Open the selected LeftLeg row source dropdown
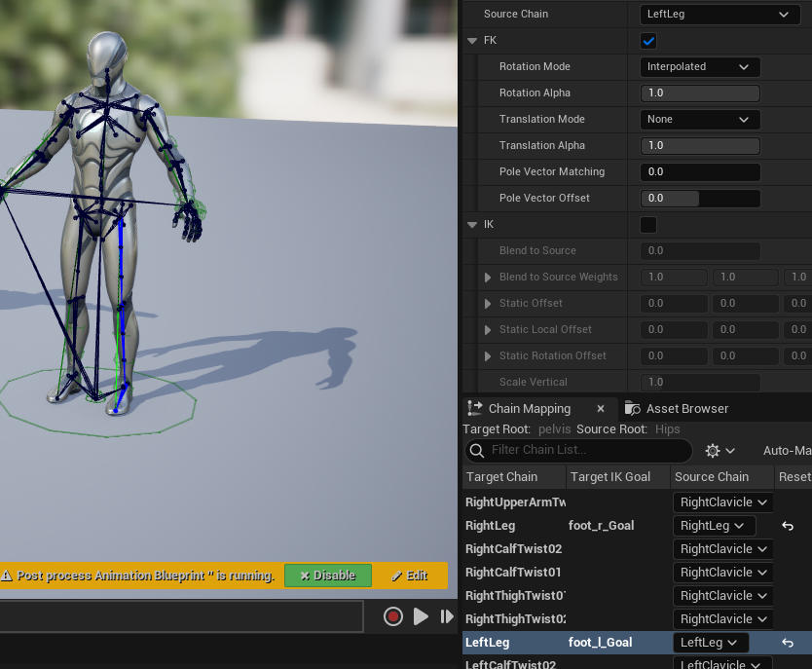The image size is (812, 669). tap(711, 643)
